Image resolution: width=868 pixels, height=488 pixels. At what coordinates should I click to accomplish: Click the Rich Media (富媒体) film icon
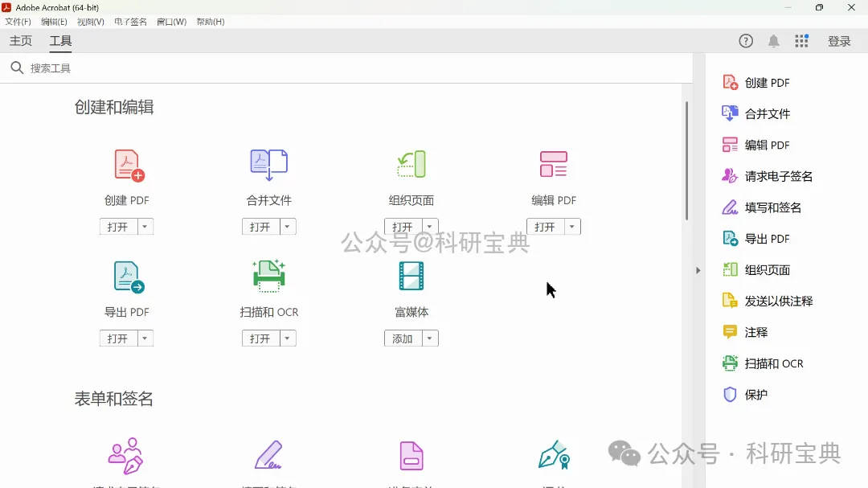(x=411, y=276)
